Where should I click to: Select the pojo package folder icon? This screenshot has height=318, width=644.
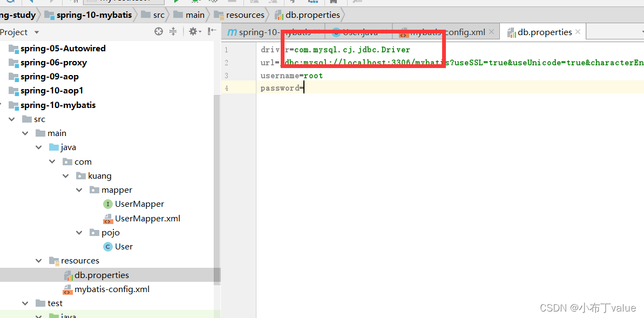(94, 233)
